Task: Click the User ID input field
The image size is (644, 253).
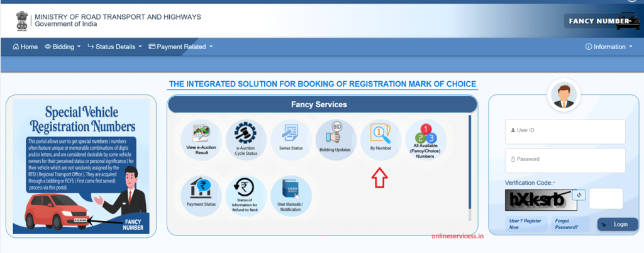Action: (565, 132)
